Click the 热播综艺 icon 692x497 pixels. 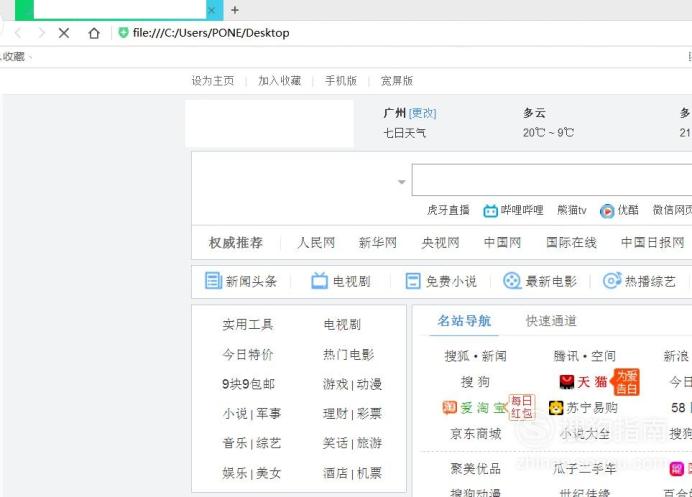(x=612, y=281)
